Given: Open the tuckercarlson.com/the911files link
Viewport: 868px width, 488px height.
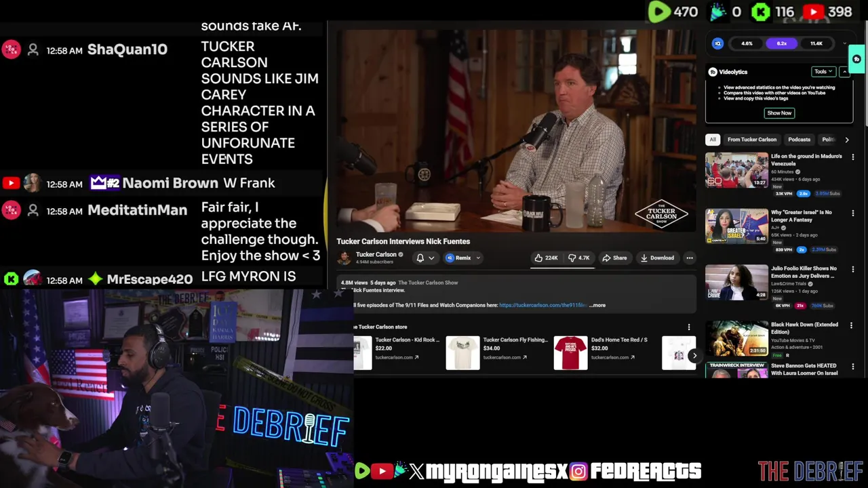Looking at the screenshot, I should 543,305.
